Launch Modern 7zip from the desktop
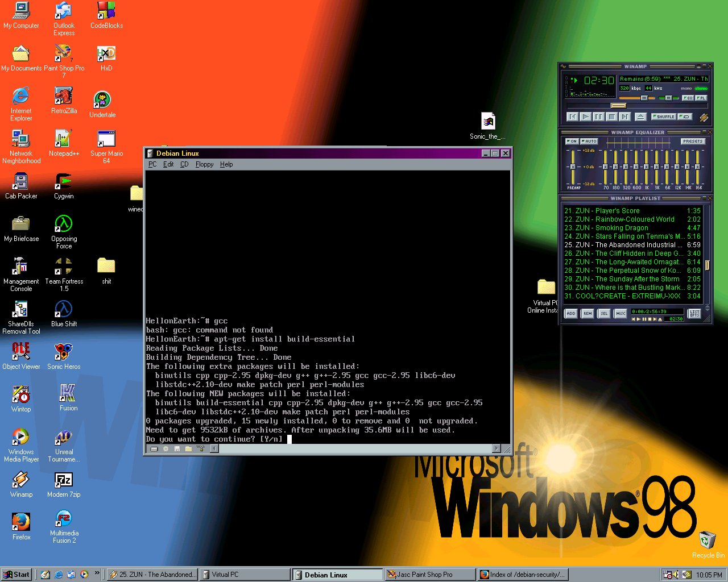Screen dimensions: 728x582 pos(64,484)
